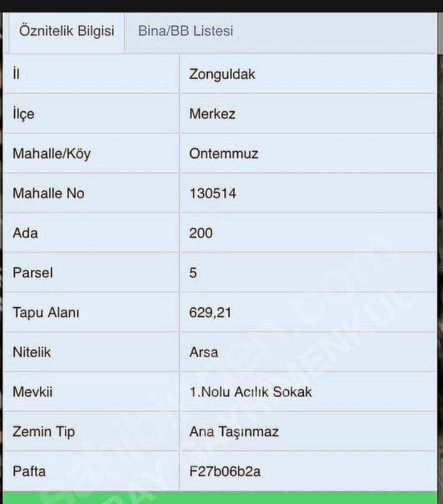443x504 pixels.
Task: Select the Öznitelik Bilgisi tab
Action: [x=67, y=31]
